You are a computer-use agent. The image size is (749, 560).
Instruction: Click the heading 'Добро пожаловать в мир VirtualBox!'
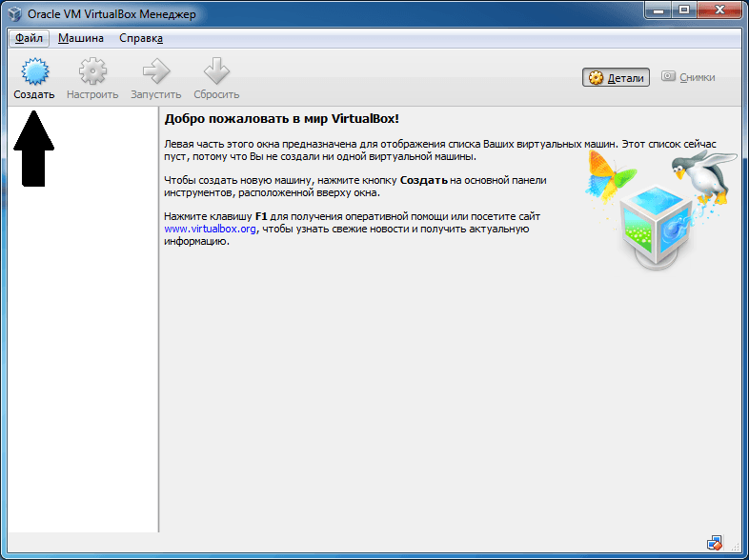(x=281, y=119)
